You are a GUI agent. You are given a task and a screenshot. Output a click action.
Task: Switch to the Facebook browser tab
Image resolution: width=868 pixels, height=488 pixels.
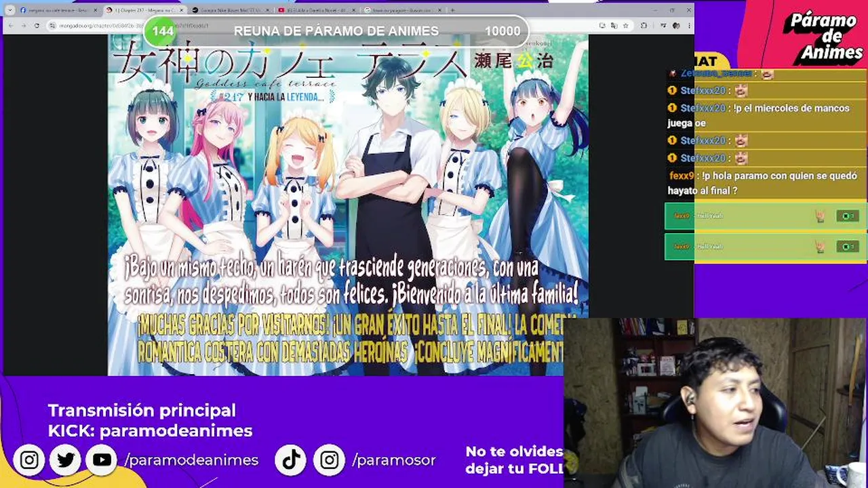point(58,10)
